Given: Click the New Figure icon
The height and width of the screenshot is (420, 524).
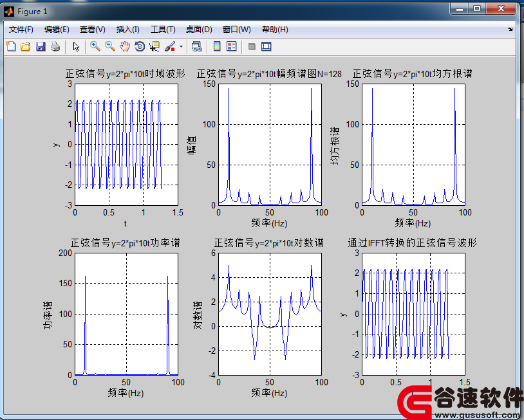Looking at the screenshot, I should pyautogui.click(x=11, y=46).
